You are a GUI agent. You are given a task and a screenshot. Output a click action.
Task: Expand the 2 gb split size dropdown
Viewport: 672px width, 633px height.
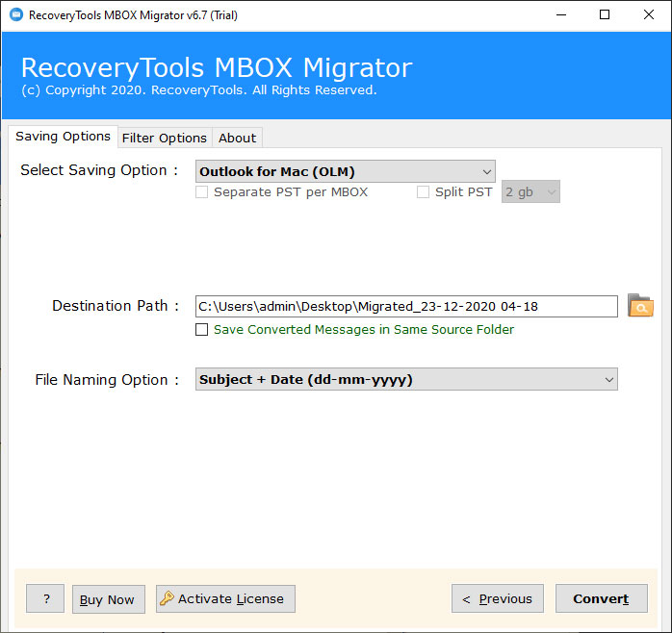530,191
